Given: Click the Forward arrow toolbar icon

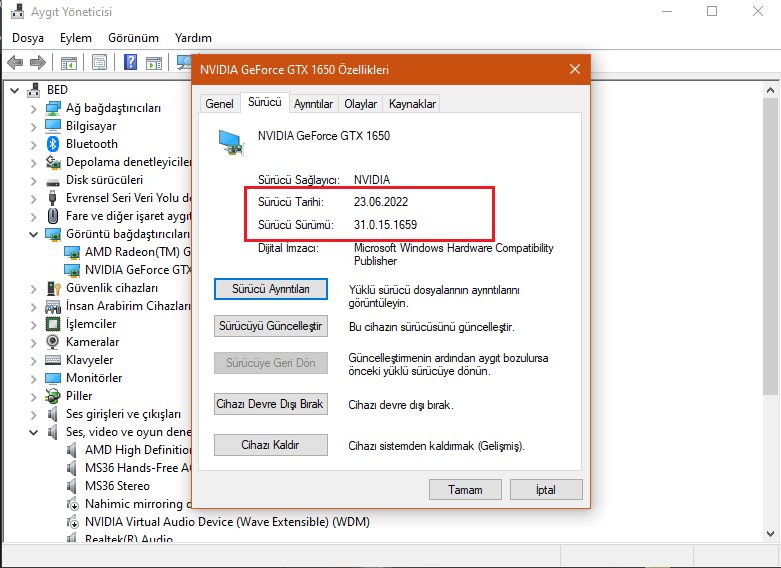Looking at the screenshot, I should tap(38, 62).
